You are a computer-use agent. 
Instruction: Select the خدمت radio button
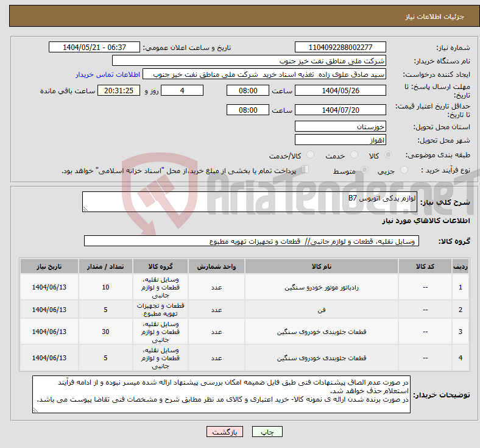(354, 155)
